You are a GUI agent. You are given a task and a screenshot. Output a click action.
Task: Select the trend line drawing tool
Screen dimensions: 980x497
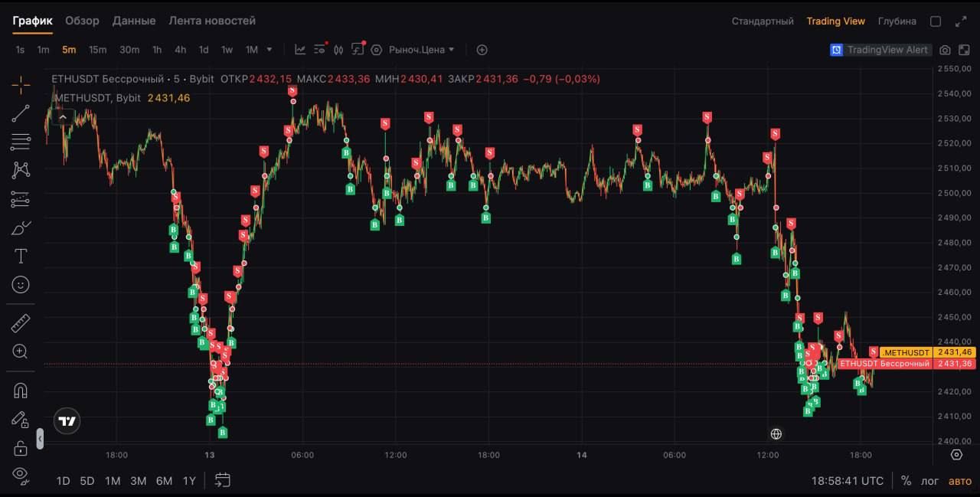pyautogui.click(x=21, y=113)
